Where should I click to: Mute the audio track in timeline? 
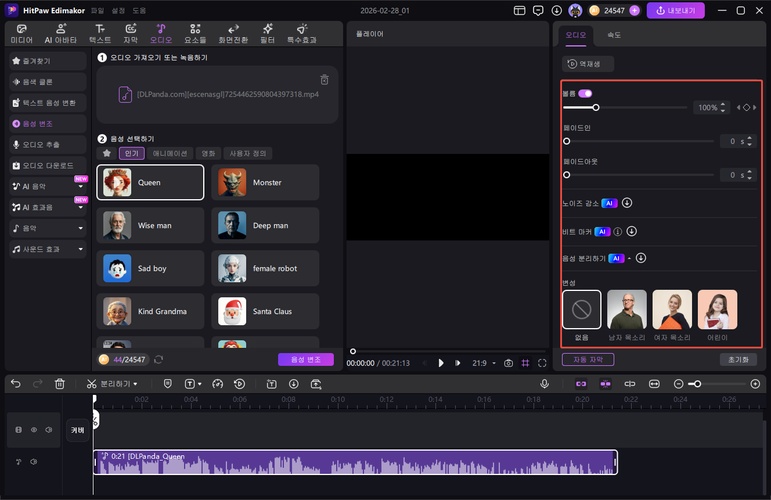(34, 461)
